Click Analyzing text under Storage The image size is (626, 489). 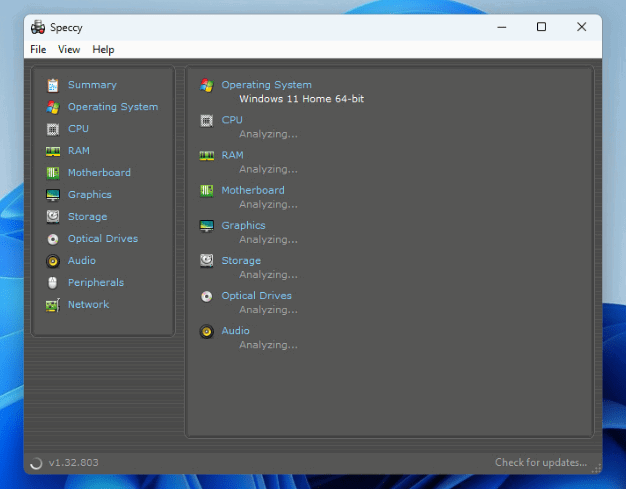coord(268,275)
